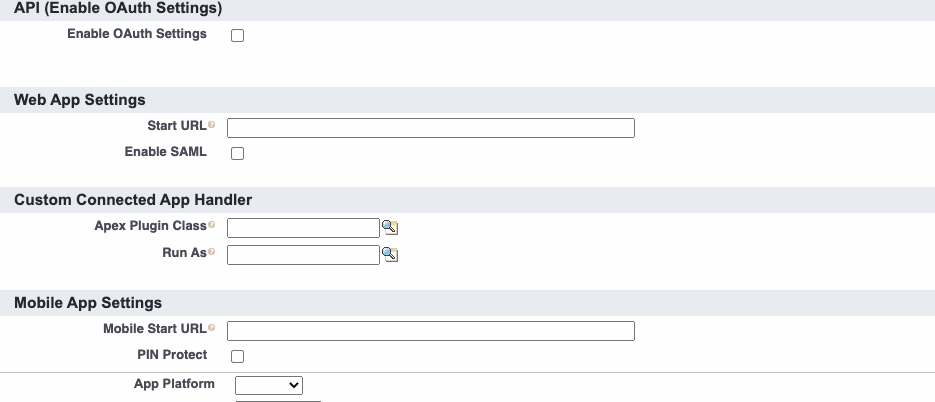935x402 pixels.
Task: Enable the SAML checkbox
Action: [237, 153]
